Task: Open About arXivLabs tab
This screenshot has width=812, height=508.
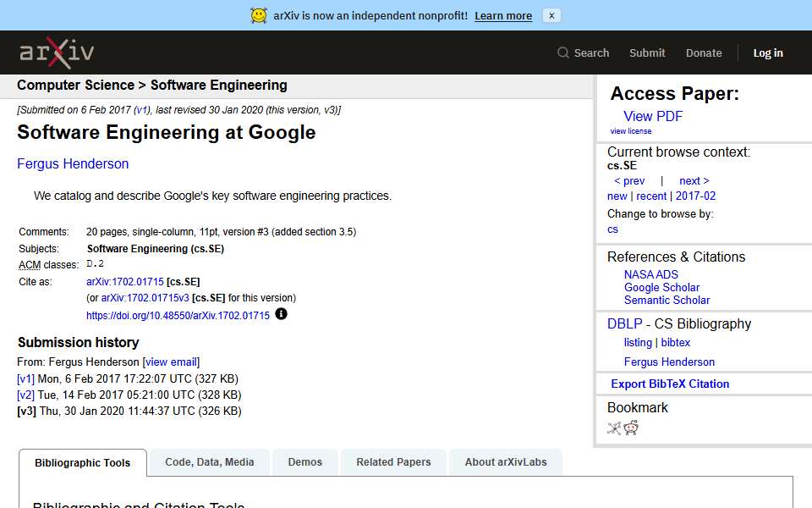Action: (x=506, y=462)
